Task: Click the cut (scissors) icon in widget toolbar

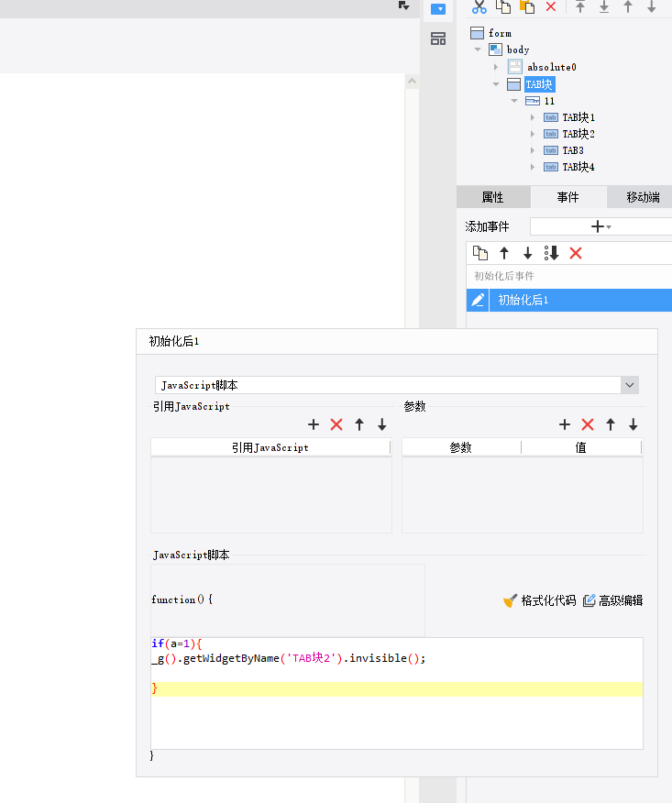Action: coord(479,6)
